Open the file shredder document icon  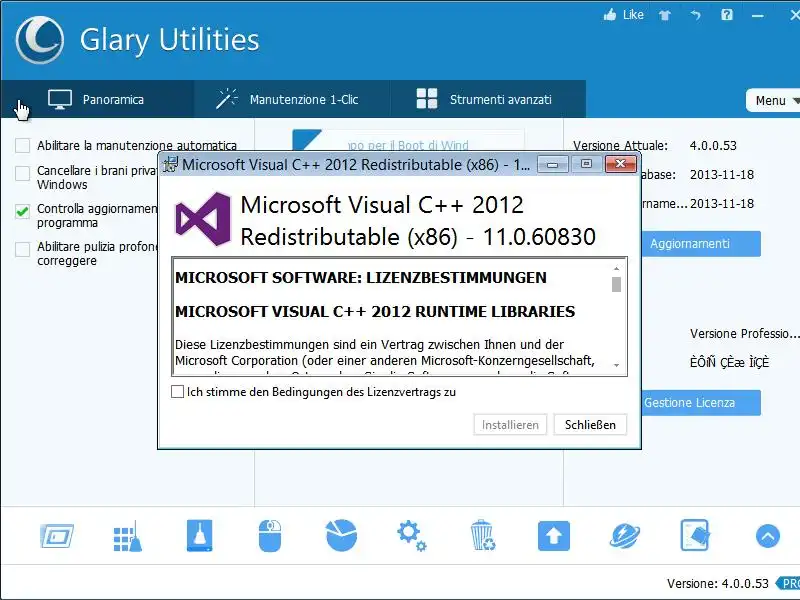(x=695, y=535)
